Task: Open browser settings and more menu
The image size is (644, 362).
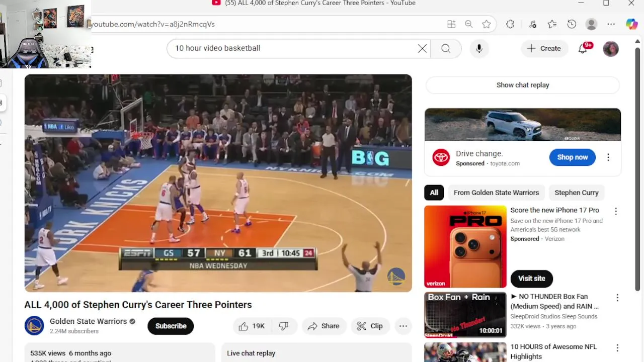Action: [x=611, y=24]
